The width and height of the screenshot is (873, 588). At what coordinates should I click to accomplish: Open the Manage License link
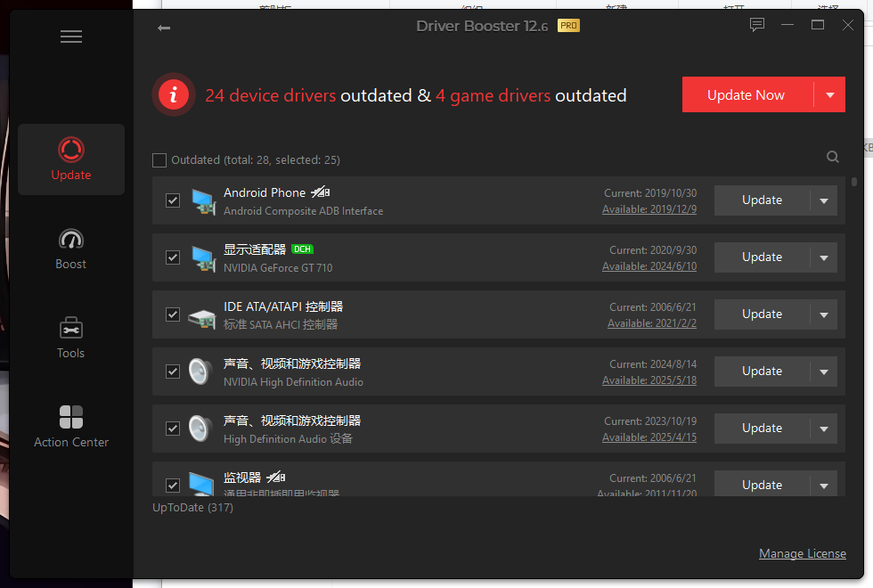pos(803,553)
